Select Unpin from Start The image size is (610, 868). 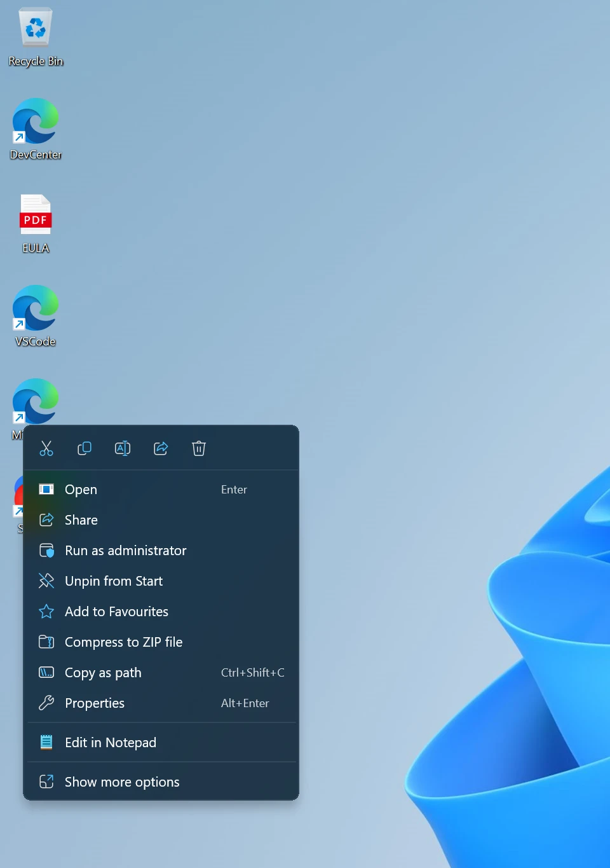[113, 581]
